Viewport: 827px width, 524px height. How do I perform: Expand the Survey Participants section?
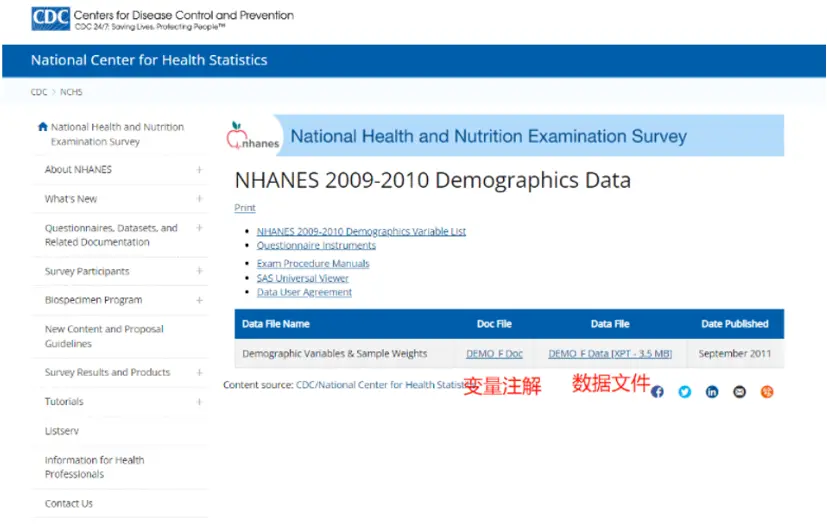click(x=199, y=271)
